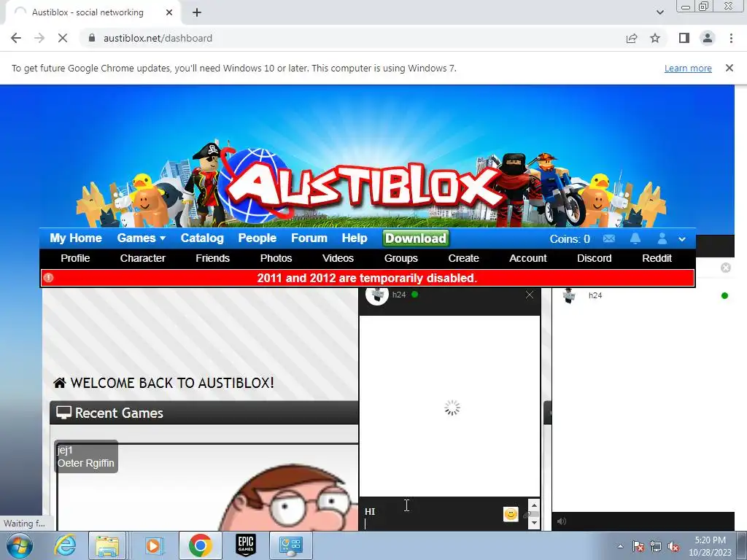
Task: Open the Games dropdown menu
Action: [x=141, y=238]
